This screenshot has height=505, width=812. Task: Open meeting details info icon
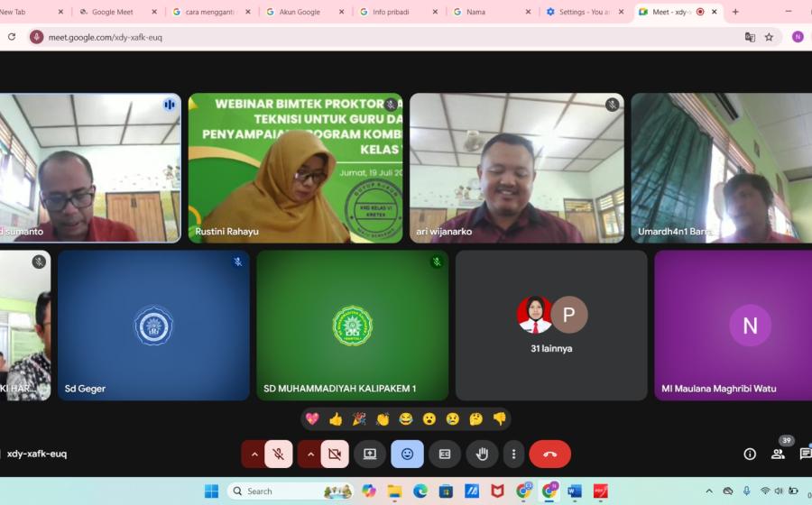(750, 454)
